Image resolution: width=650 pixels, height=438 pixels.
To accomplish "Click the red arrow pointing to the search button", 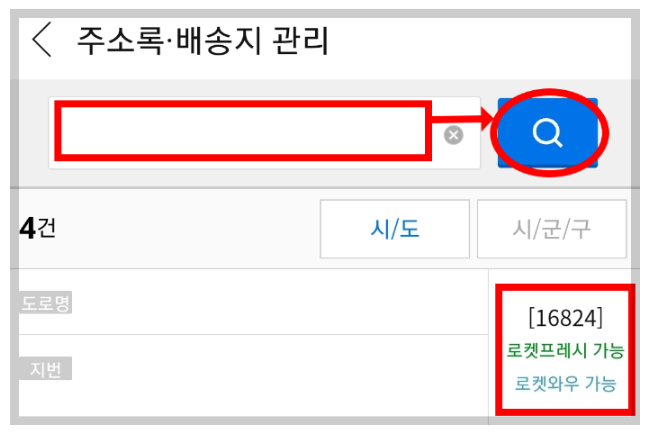I will pyautogui.click(x=462, y=119).
